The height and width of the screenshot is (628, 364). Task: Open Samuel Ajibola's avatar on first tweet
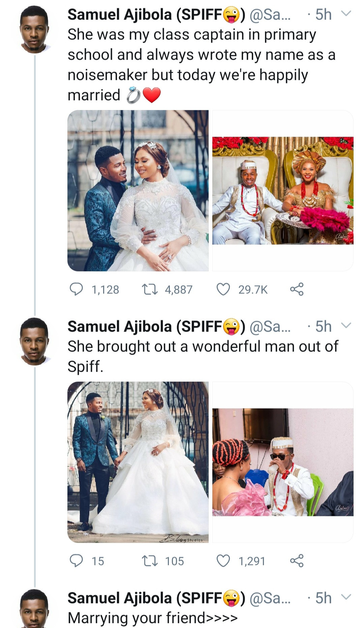(x=34, y=30)
